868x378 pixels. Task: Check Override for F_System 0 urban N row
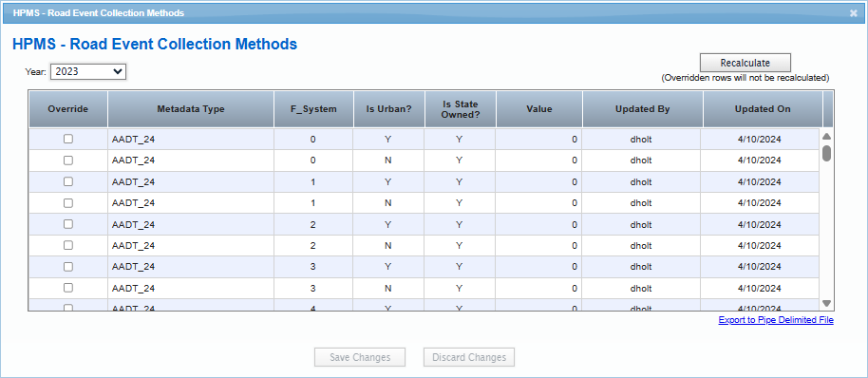68,161
